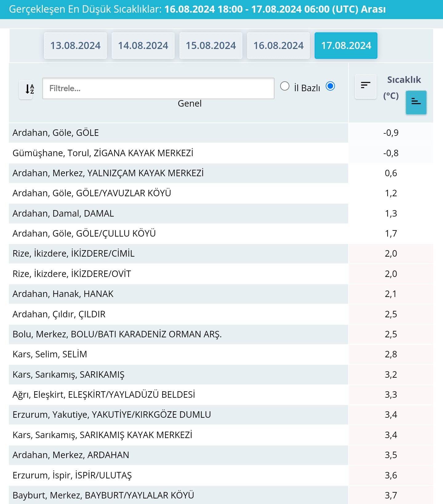Click the A-Z alphabetical sort icon
This screenshot has height=504, width=443.
click(26, 89)
